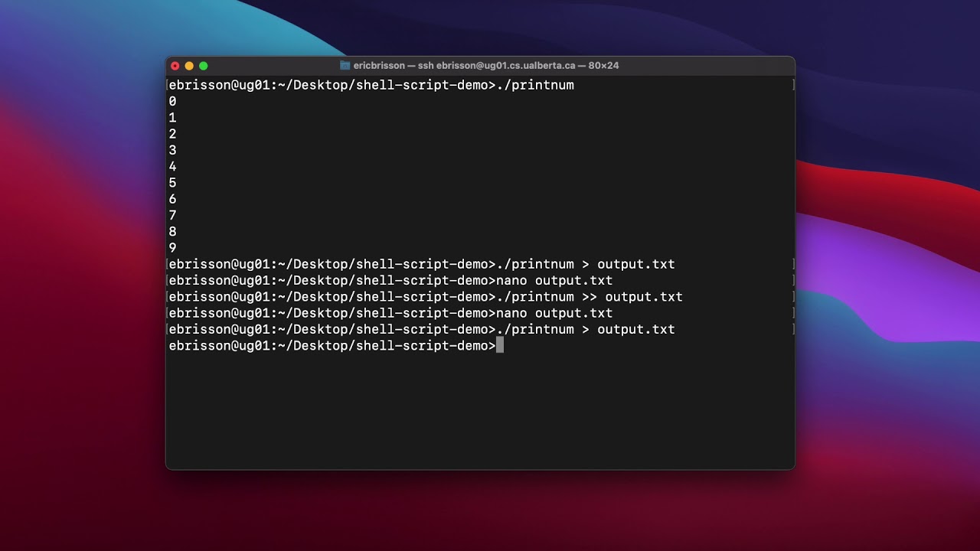
Task: Click the output line "2"
Action: [x=172, y=134]
